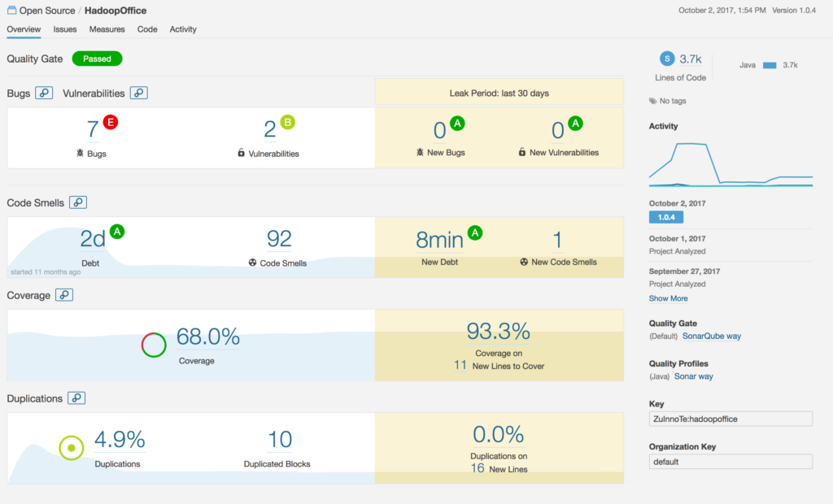The width and height of the screenshot is (833, 504).
Task: Open the 4.9% Duplications measure
Action: 120,440
